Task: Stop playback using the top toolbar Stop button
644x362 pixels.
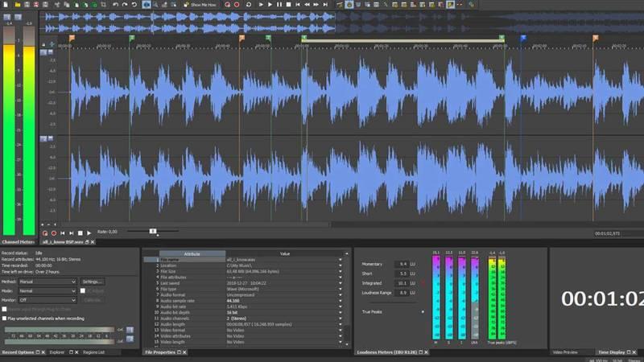Action: tap(288, 5)
